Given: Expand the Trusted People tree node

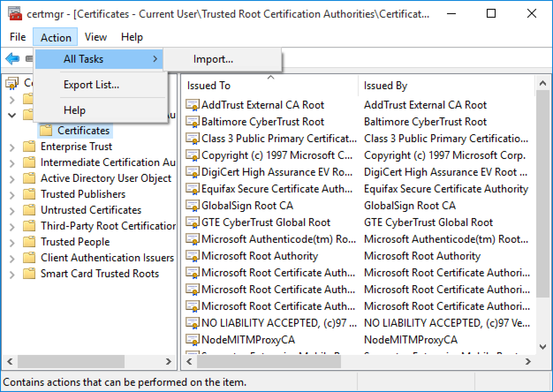Looking at the screenshot, I should (12, 242).
